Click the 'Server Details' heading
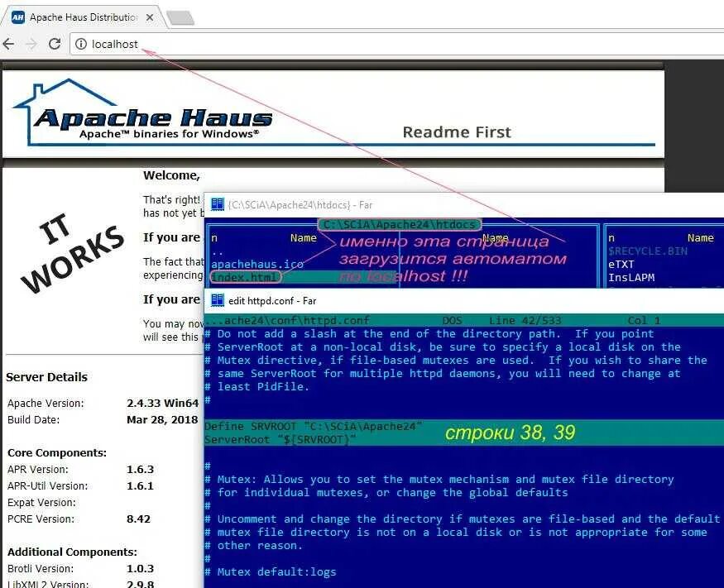The image size is (724, 588). tap(46, 377)
